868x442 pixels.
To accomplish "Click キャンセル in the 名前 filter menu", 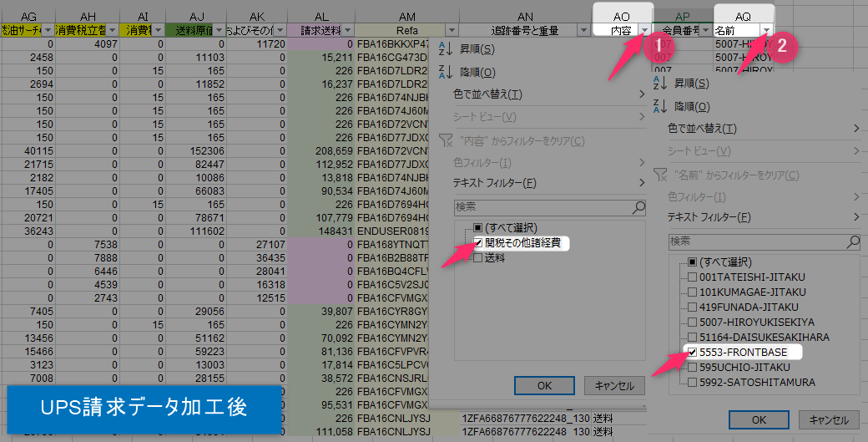I will click(x=830, y=419).
